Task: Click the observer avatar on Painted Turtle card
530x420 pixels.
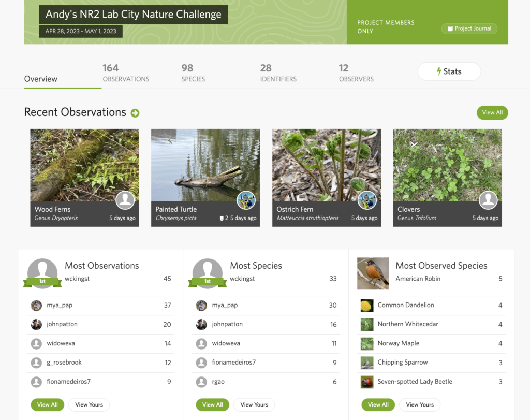Action: (x=246, y=200)
